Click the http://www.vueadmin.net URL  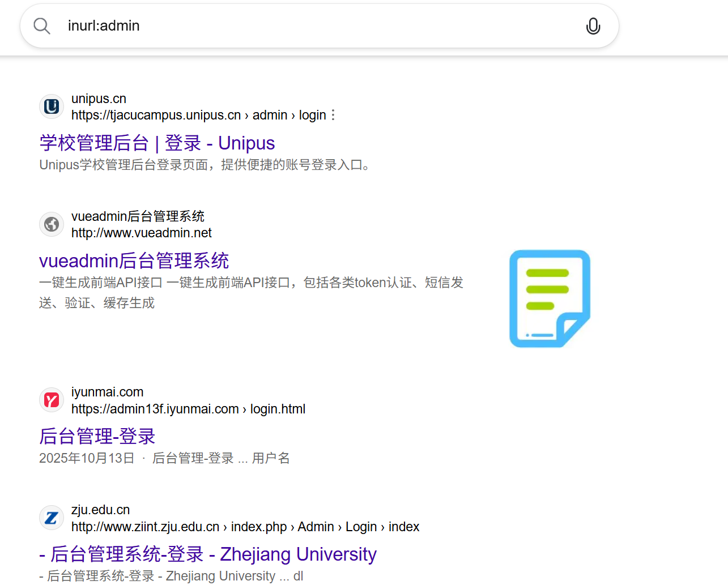coord(142,233)
